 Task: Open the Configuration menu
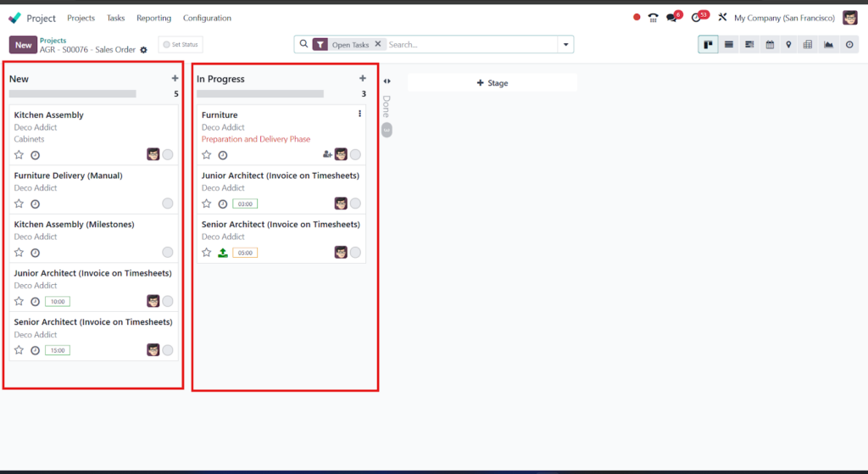click(x=207, y=18)
